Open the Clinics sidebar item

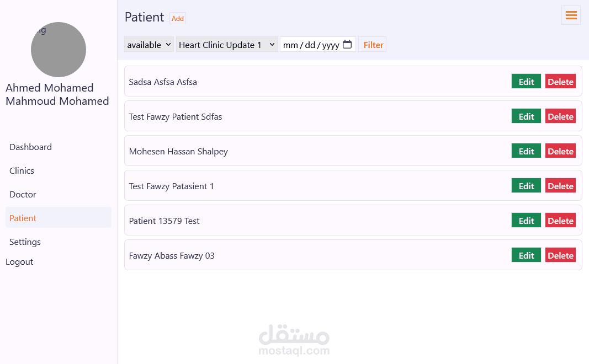[22, 171]
